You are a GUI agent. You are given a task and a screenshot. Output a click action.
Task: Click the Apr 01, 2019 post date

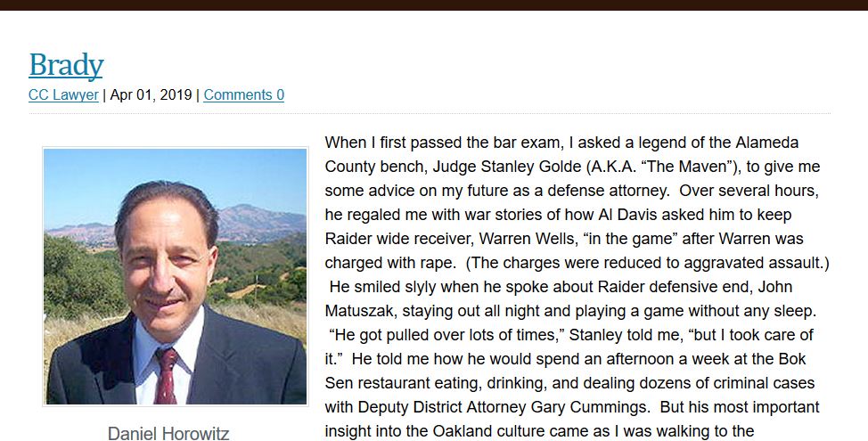tap(151, 95)
